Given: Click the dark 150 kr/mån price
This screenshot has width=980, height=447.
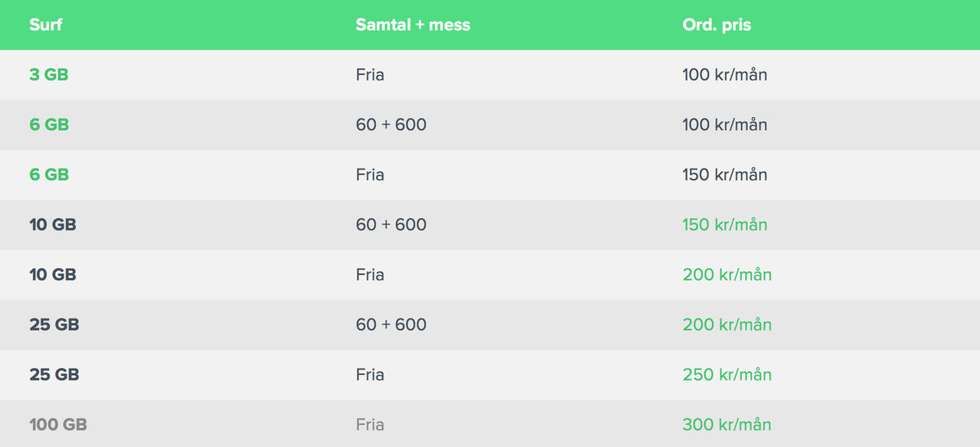Looking at the screenshot, I should (724, 175).
